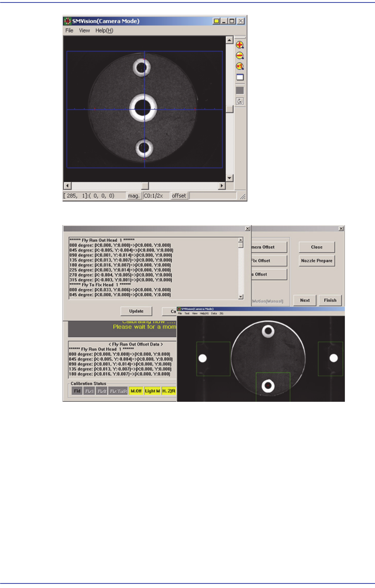Click the 'mag.' status bar button

[x=134, y=196]
